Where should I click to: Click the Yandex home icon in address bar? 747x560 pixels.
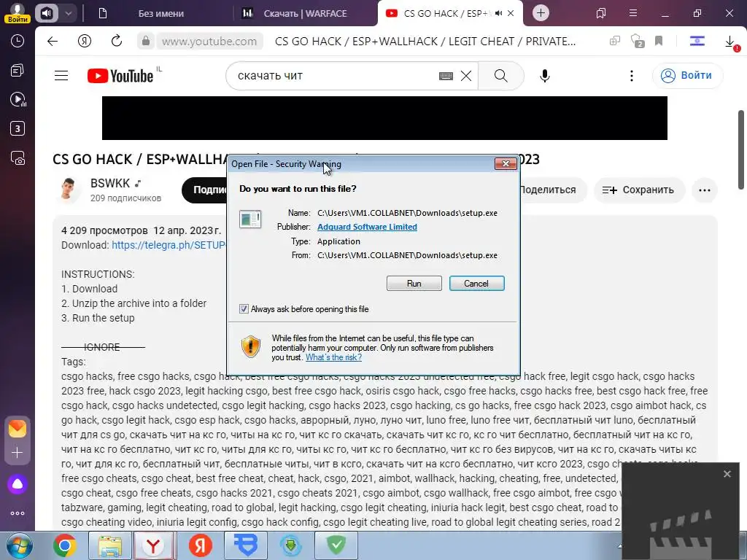(x=85, y=42)
